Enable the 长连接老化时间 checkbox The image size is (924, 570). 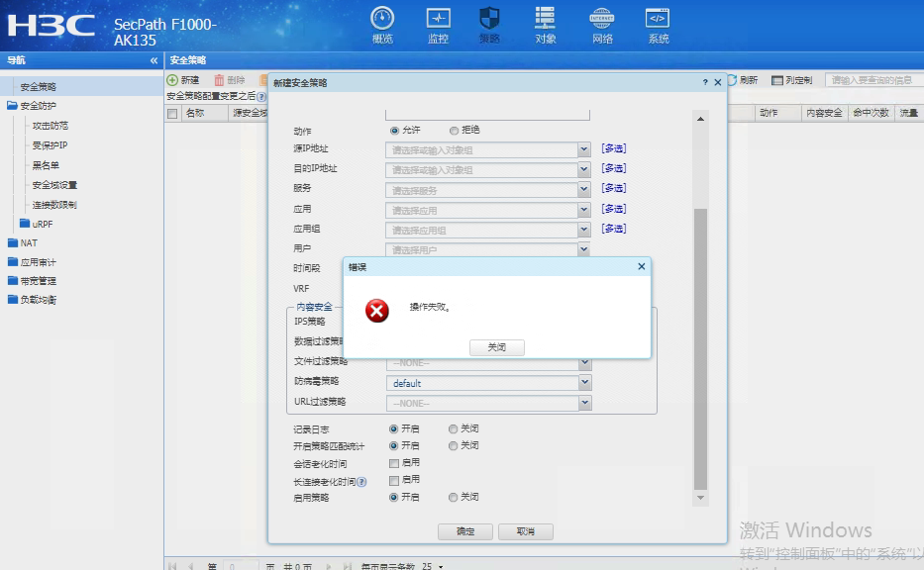coord(394,481)
